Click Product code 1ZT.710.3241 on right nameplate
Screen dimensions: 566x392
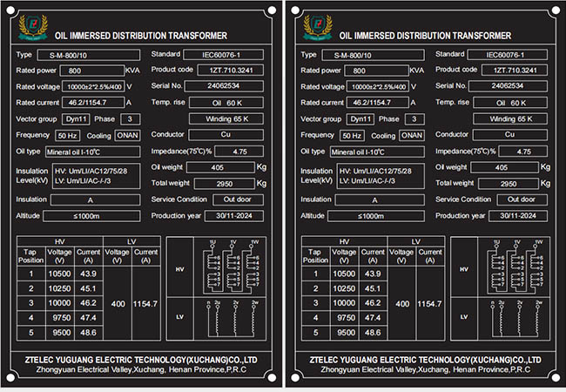click(x=515, y=70)
